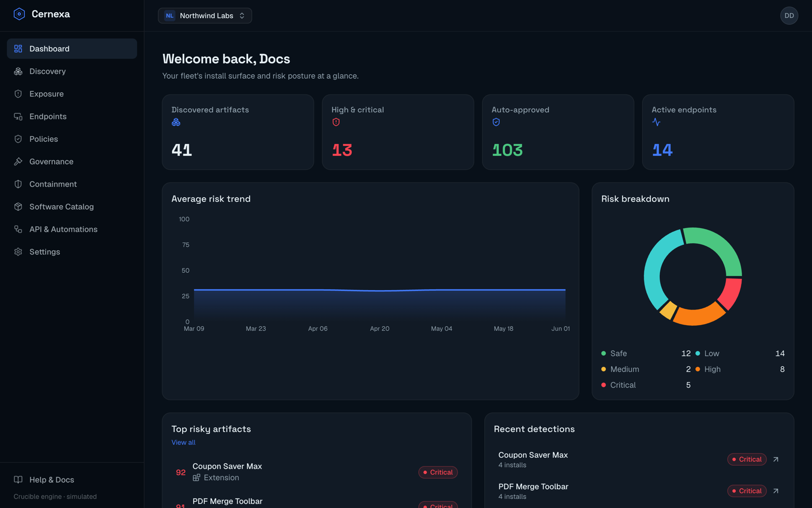Viewport: 812px width, 508px height.
Task: Click the Dashboard grid icon in sidebar
Action: (18, 49)
